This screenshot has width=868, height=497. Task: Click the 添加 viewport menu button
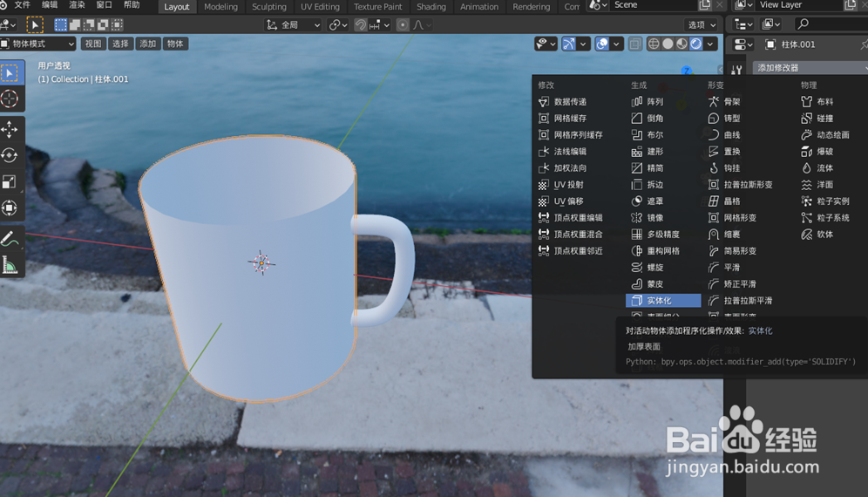(148, 44)
